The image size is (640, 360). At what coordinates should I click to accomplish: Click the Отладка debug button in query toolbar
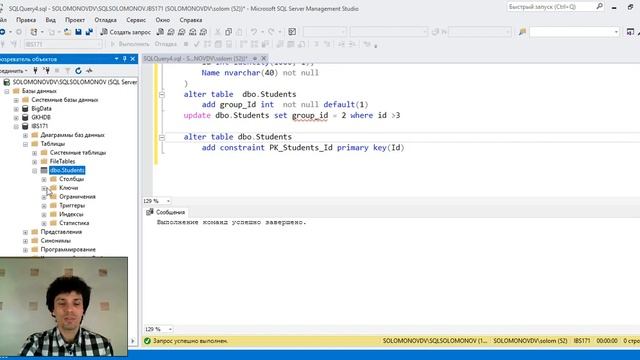point(165,44)
